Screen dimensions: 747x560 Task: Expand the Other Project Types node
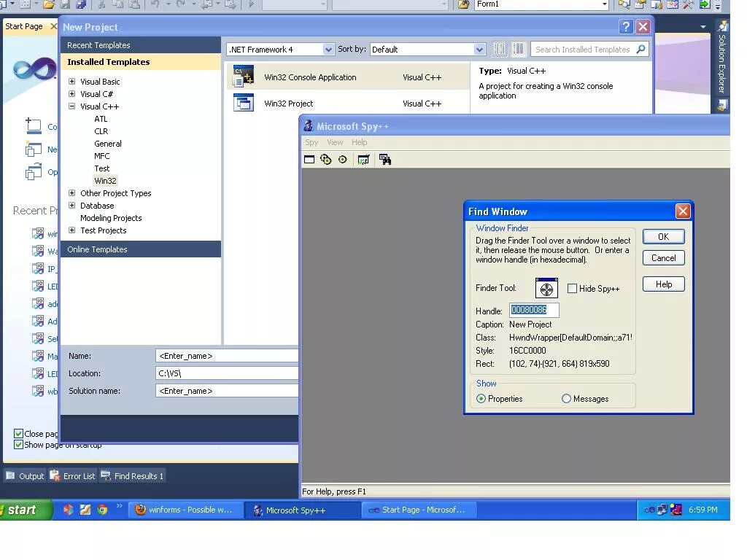point(72,192)
